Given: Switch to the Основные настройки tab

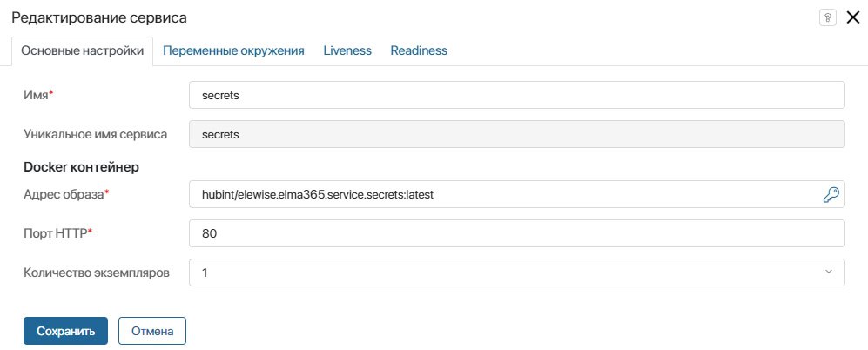Looking at the screenshot, I should pos(82,51).
